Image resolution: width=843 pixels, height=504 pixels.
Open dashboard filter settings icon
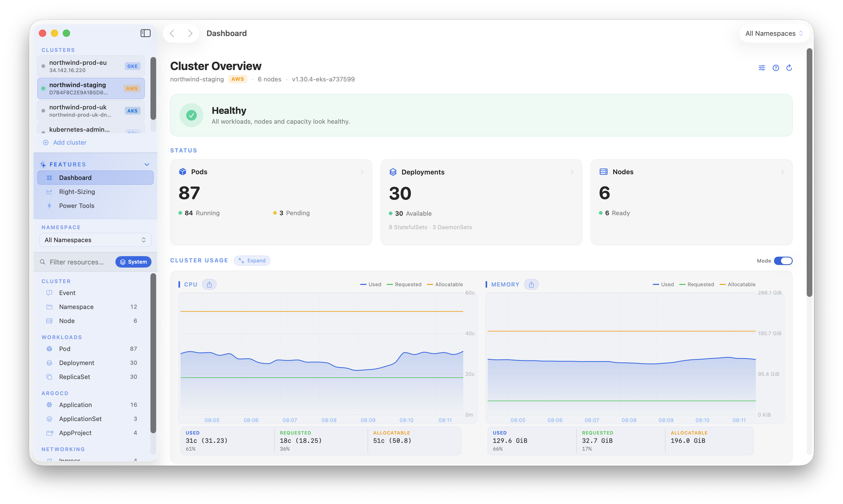(x=762, y=68)
